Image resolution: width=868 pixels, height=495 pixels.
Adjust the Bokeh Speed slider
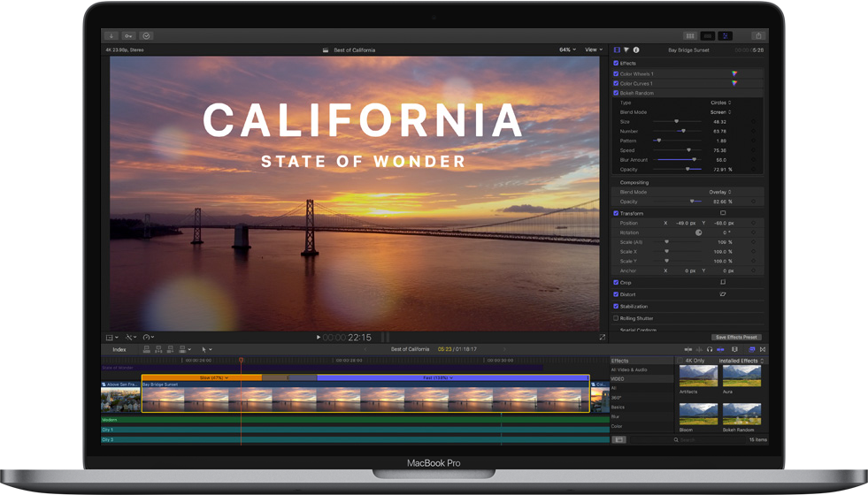coord(678,150)
